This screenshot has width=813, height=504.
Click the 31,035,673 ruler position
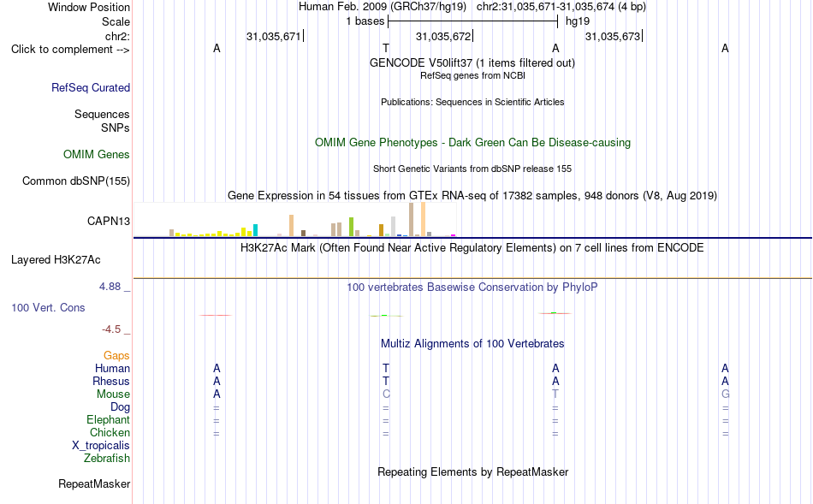(613, 36)
